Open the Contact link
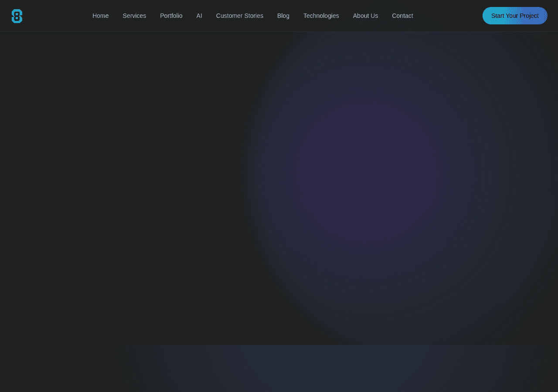Screen dimensions: 558x392 point(402,16)
